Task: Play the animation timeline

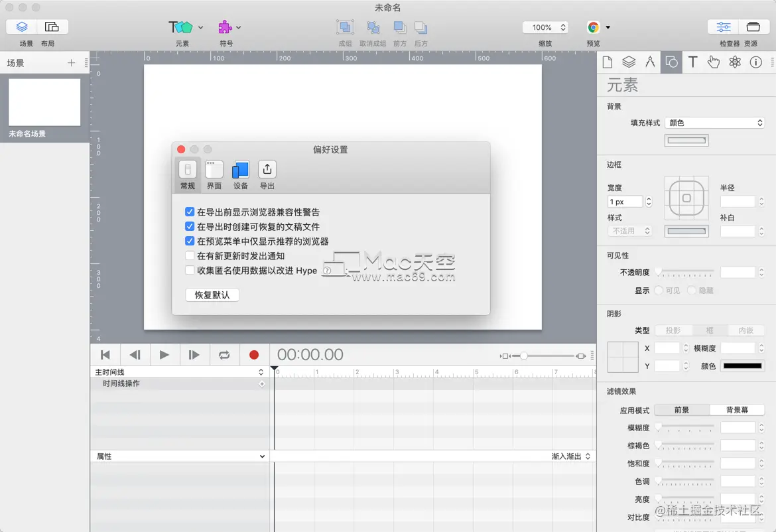Action: coord(164,355)
